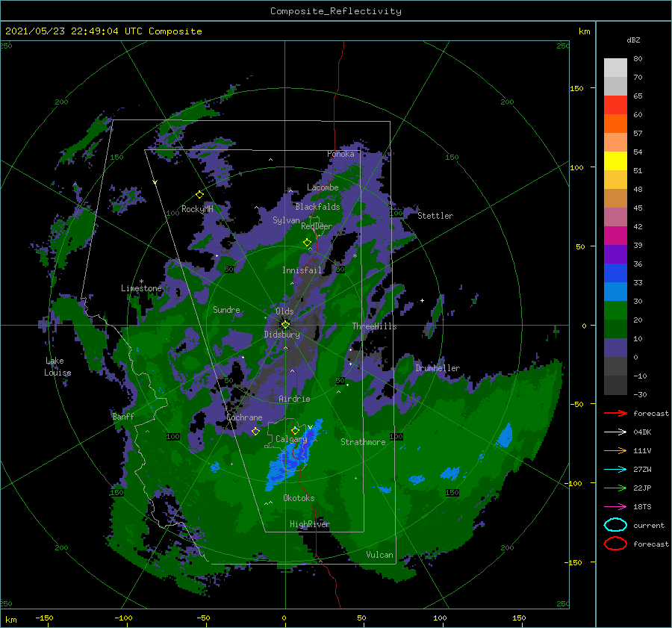Click the yellow radar site marker at Olds
The width and height of the screenshot is (672, 628).
(x=285, y=325)
